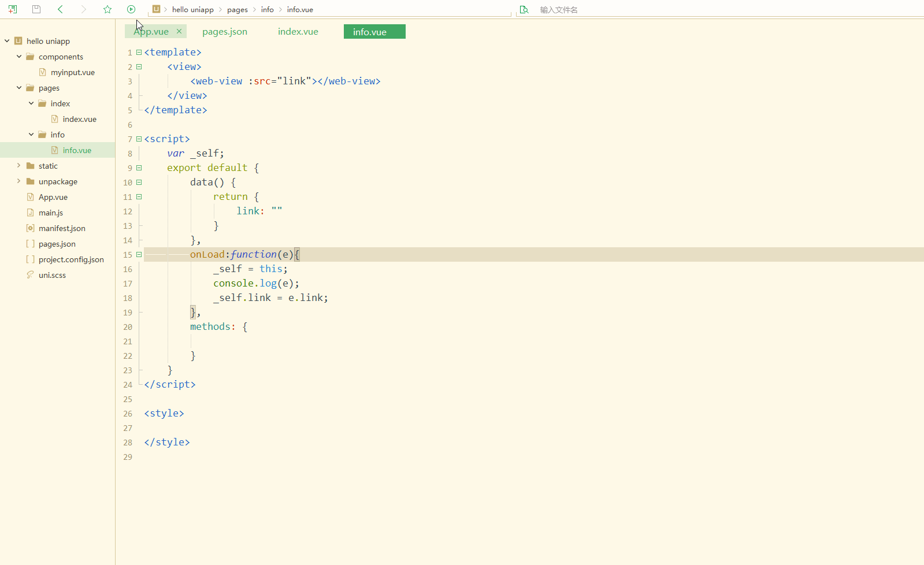Close the App.vue tab

click(x=179, y=32)
